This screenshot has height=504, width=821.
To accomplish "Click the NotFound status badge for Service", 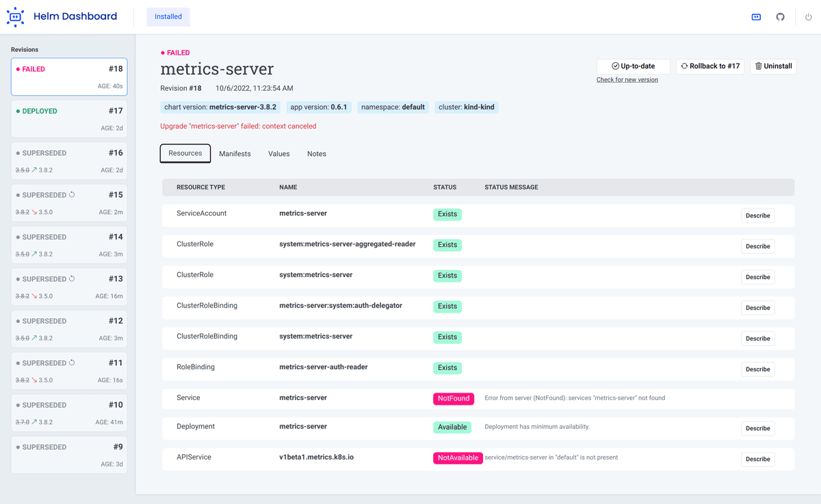I will (453, 398).
